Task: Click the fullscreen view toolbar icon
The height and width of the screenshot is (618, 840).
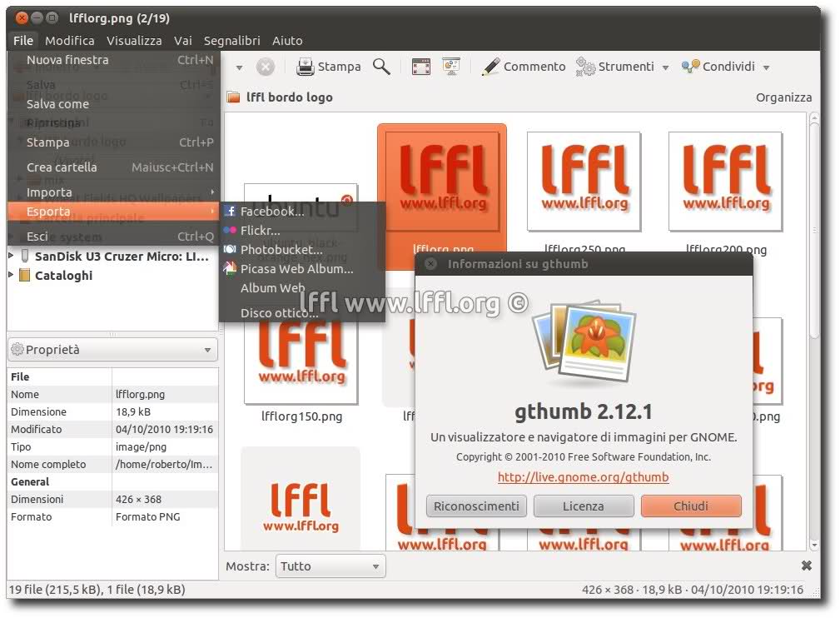Action: coord(421,67)
